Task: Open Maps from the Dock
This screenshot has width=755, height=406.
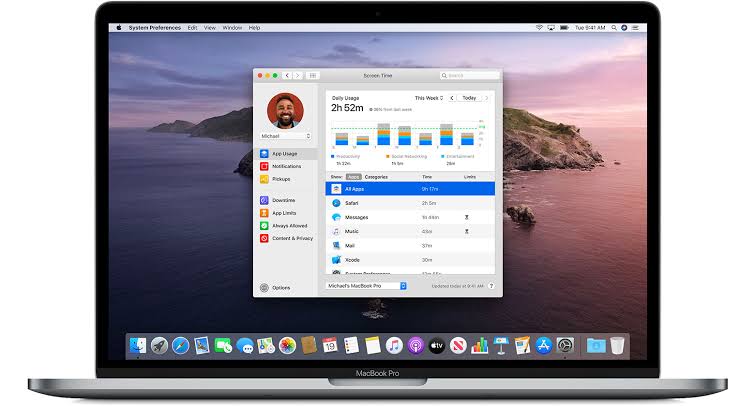Action: point(266,345)
